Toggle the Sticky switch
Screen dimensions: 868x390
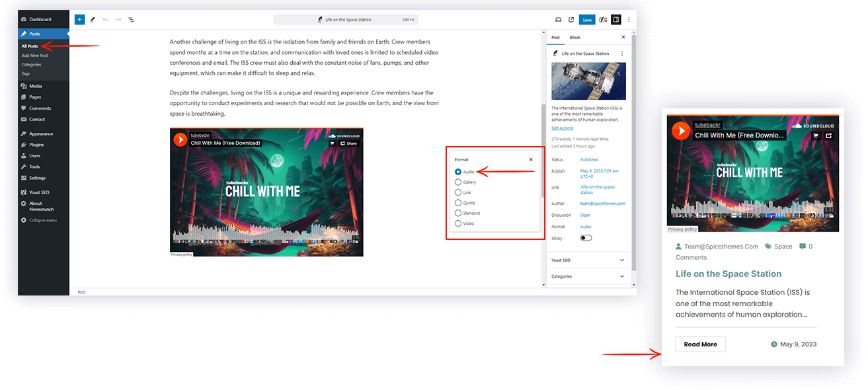[x=586, y=238]
